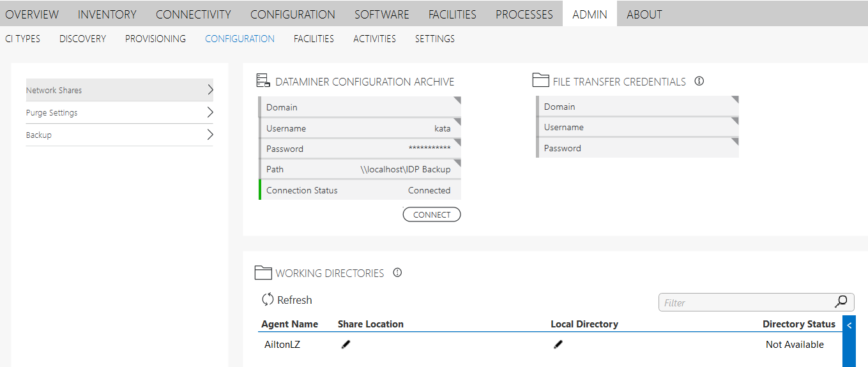Screen dimensions: 868x367
Task: Select Backup in side menu
Action: point(119,135)
